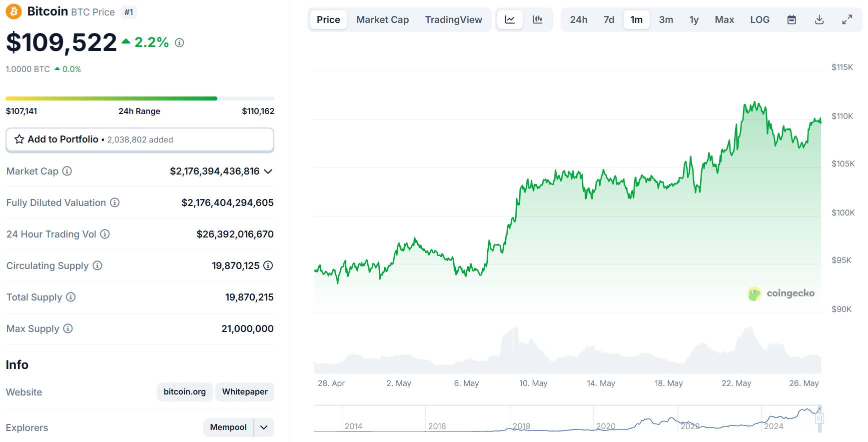Select the 7d time range
Image resolution: width=868 pixels, height=442 pixels.
click(x=609, y=19)
